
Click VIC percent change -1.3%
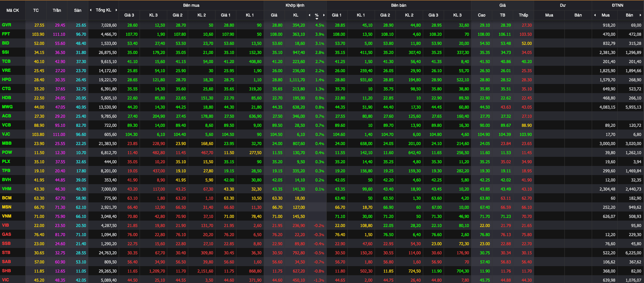pos(319,280)
